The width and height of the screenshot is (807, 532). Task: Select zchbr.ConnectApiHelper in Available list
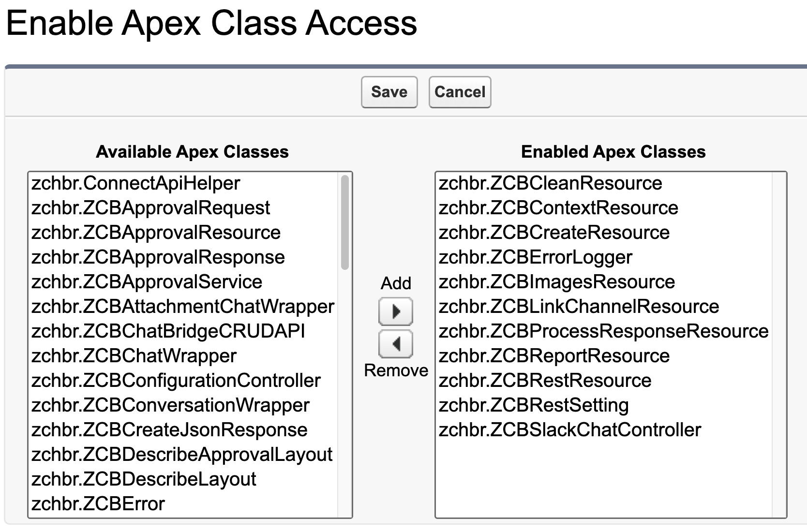(136, 183)
